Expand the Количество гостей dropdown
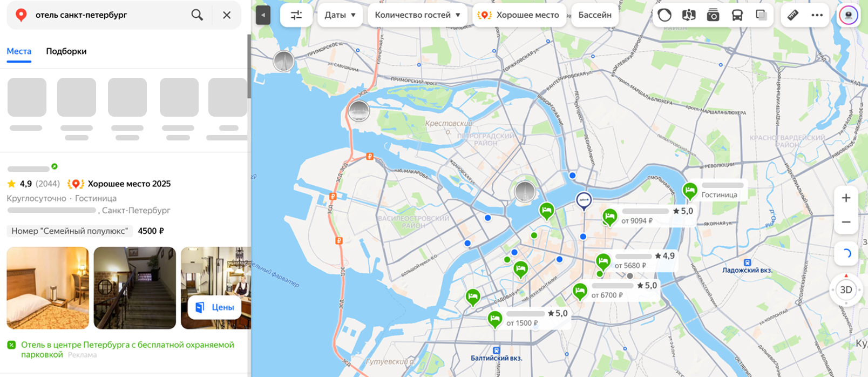The image size is (868, 377). point(417,15)
